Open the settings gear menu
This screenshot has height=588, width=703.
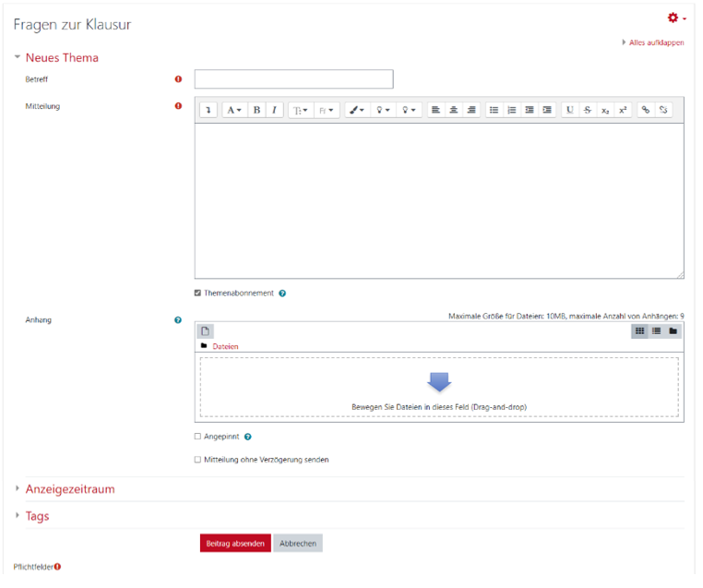(675, 18)
